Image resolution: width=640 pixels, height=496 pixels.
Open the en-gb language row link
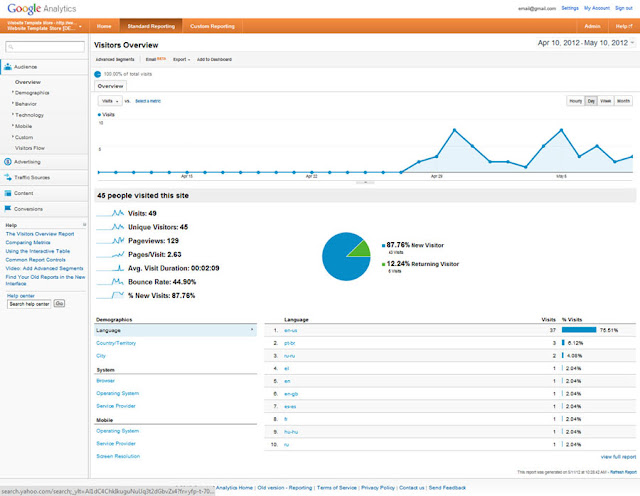click(x=291, y=394)
